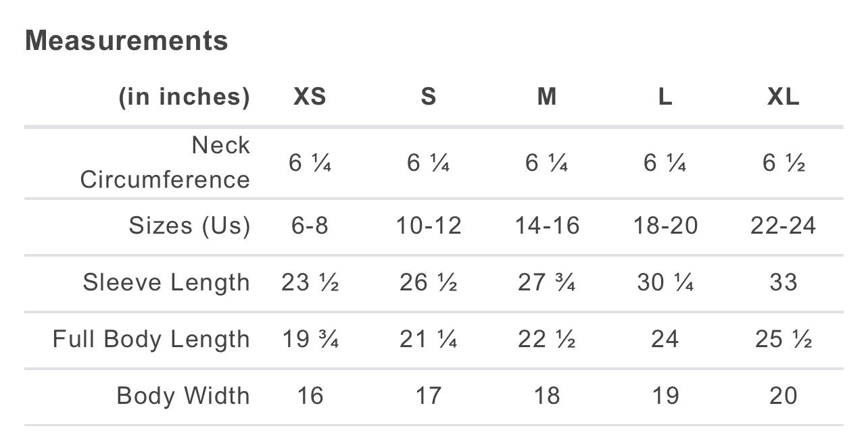Click the full body length 24 cell
The image size is (868, 439).
[x=665, y=339]
